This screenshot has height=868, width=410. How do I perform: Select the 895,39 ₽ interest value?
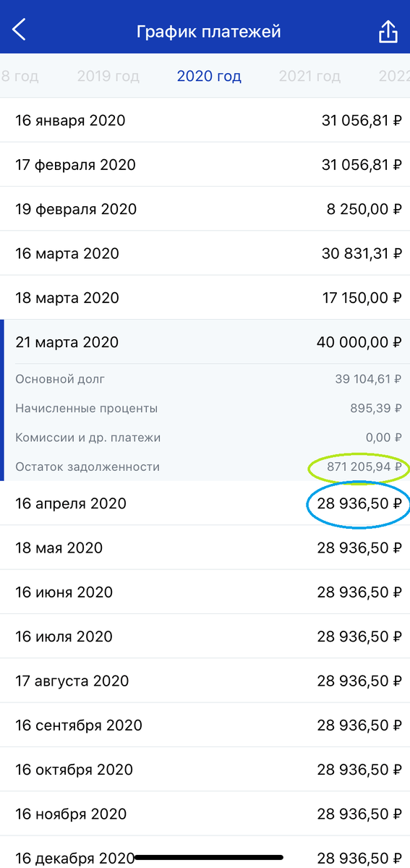point(376,408)
